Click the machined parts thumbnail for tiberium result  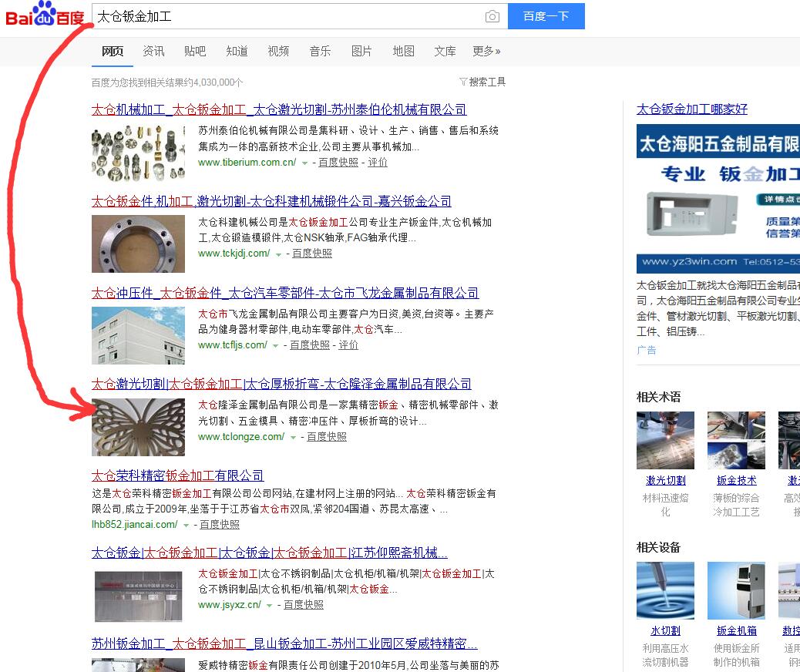[138, 152]
